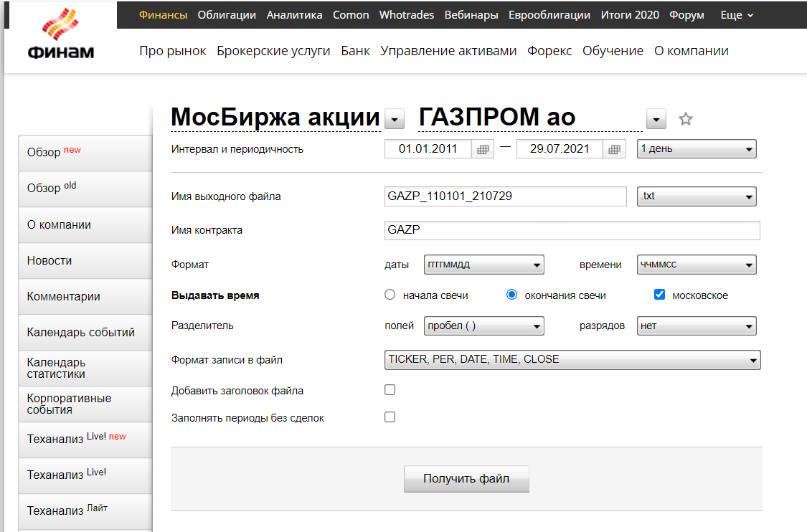The image size is (807, 532).
Task: Enable "Заполнять периоды без сделок" checkbox
Action: (x=390, y=417)
